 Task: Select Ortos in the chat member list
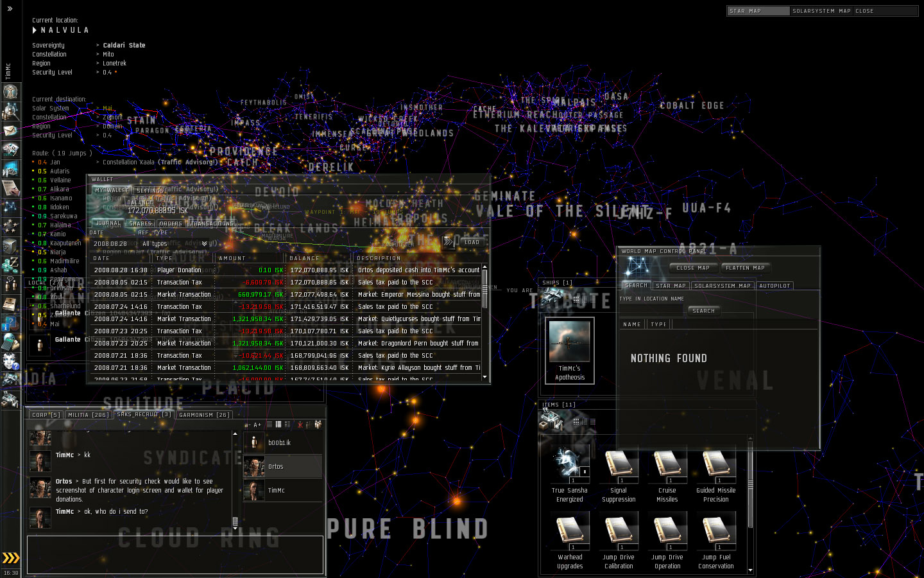pos(282,466)
